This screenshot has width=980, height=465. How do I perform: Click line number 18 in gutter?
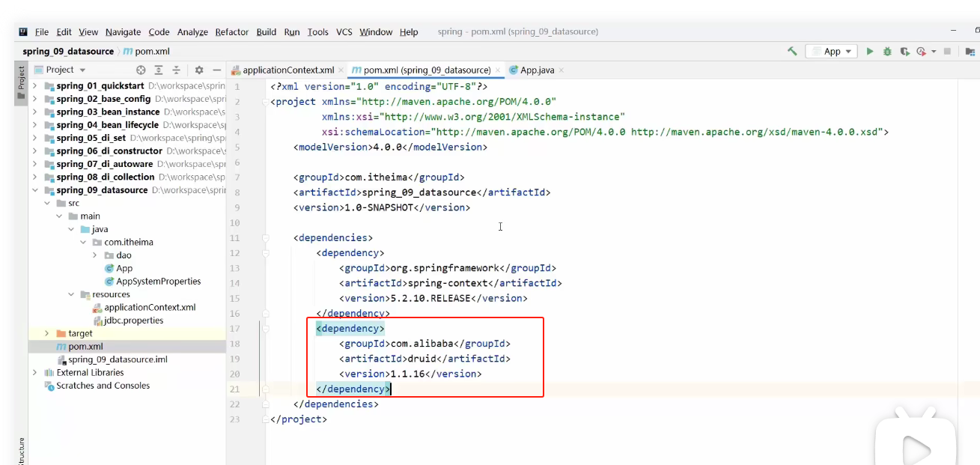coord(236,344)
